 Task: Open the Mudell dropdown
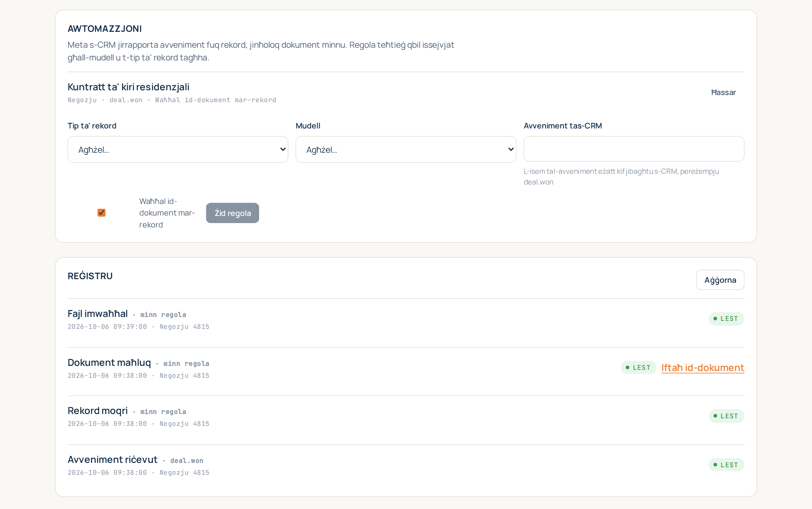click(406, 150)
